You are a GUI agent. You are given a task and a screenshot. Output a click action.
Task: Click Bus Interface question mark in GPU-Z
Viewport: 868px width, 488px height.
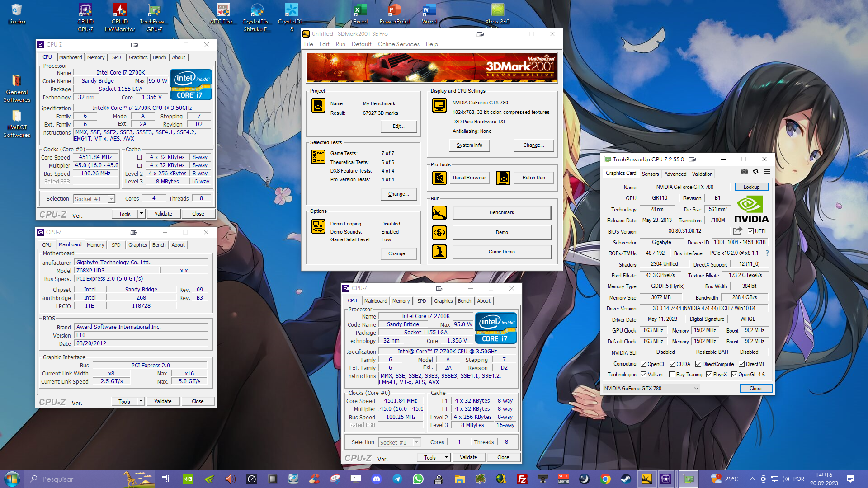[767, 253]
